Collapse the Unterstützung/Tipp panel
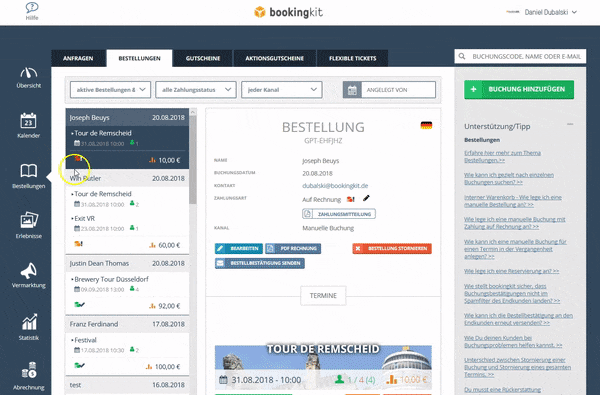Screen dimensions: 600x395 (x=570, y=124)
